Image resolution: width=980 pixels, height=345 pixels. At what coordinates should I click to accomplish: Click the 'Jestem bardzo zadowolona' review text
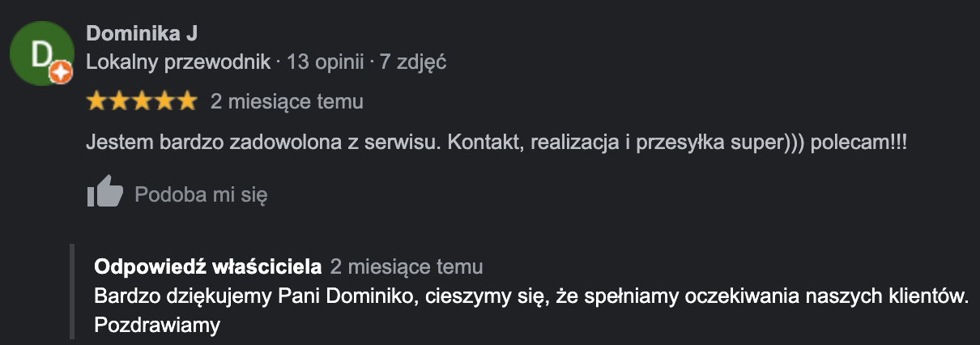(496, 143)
